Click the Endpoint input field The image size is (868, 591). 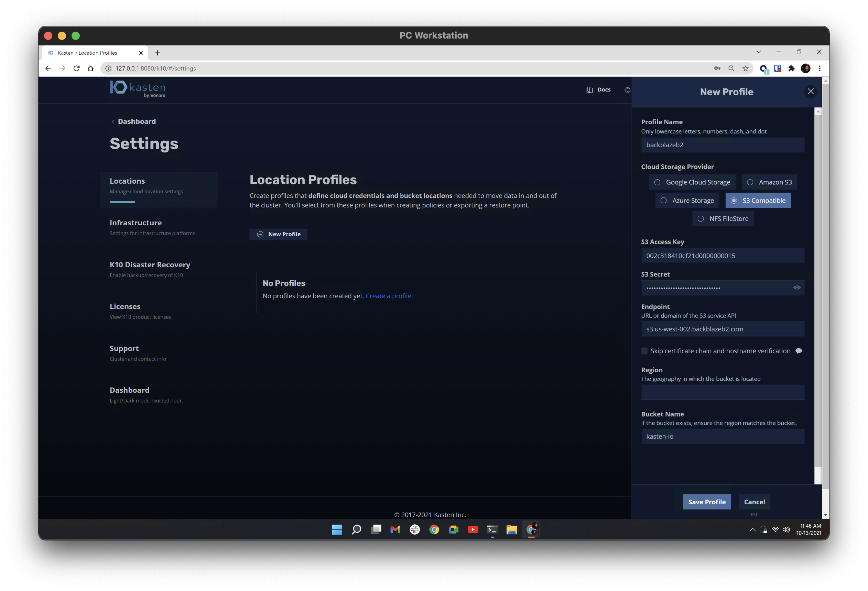point(723,329)
